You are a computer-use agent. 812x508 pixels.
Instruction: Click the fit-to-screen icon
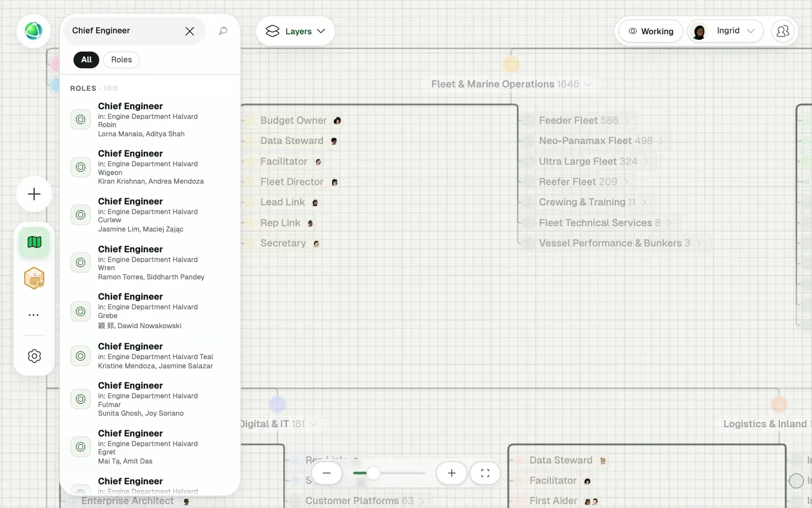[x=485, y=473]
